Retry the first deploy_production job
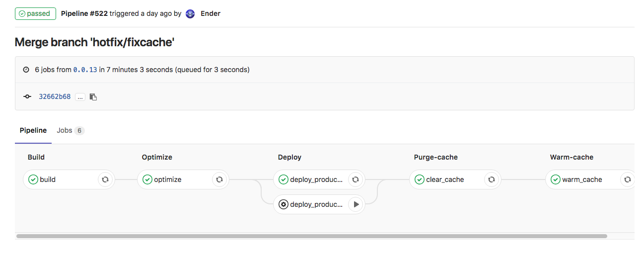 (x=356, y=179)
